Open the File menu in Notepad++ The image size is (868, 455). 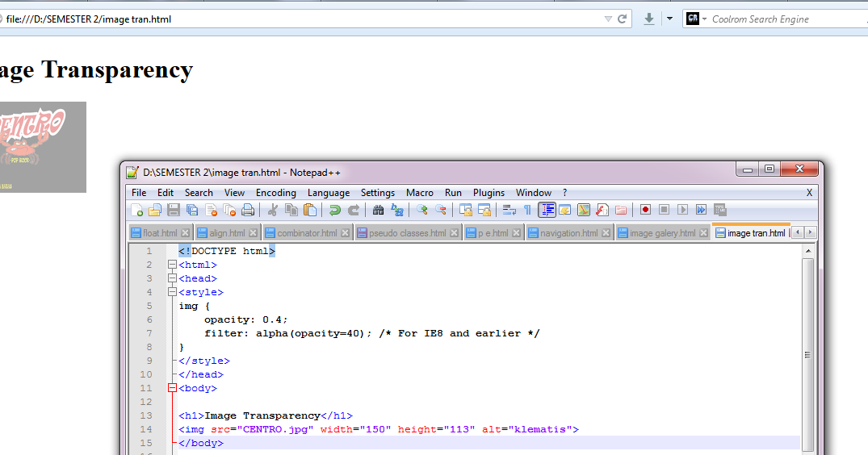click(x=139, y=193)
